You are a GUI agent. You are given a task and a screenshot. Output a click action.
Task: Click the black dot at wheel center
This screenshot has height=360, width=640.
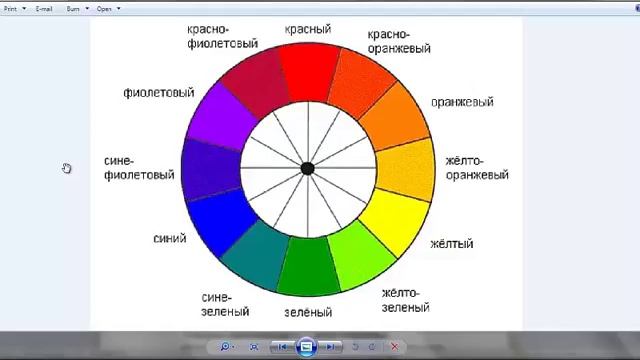point(308,168)
